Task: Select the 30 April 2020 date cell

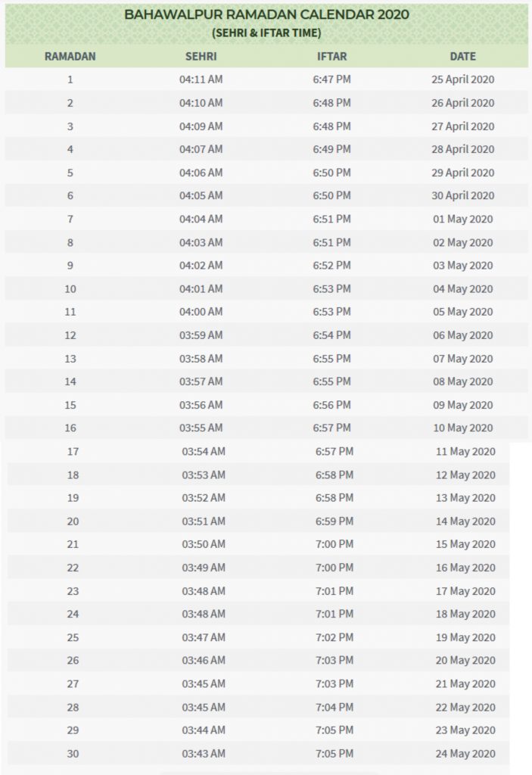Action: coord(462,195)
